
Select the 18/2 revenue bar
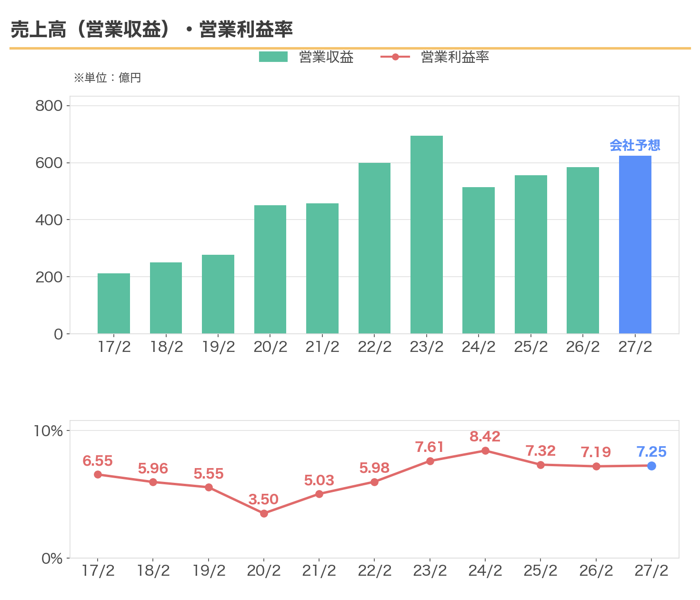166,298
